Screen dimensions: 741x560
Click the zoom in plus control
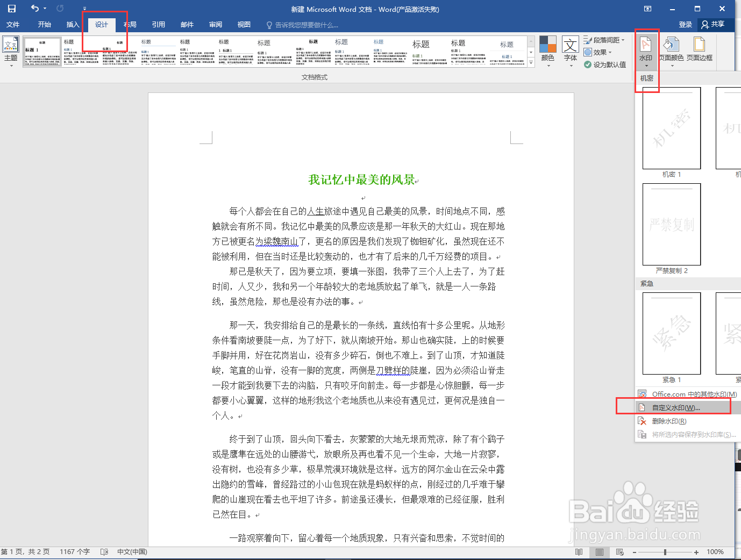coord(696,551)
